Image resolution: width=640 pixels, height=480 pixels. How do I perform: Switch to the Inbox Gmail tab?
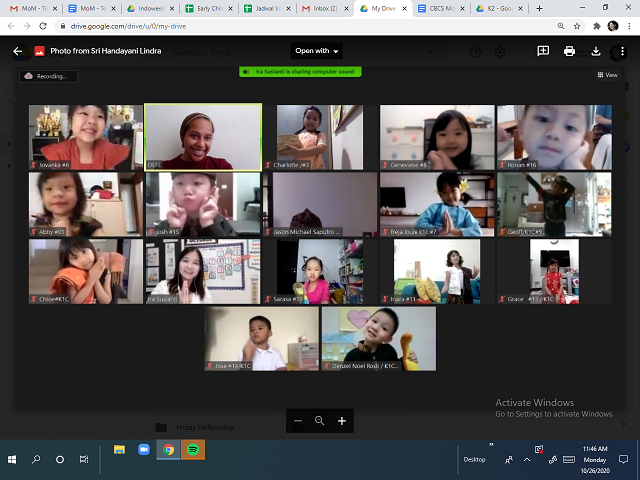[323, 8]
